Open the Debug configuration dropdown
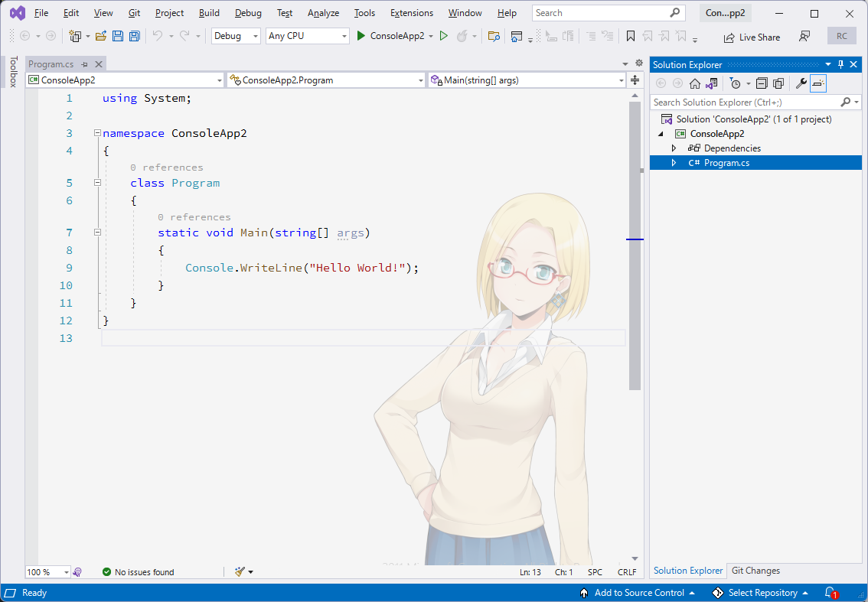 point(235,36)
